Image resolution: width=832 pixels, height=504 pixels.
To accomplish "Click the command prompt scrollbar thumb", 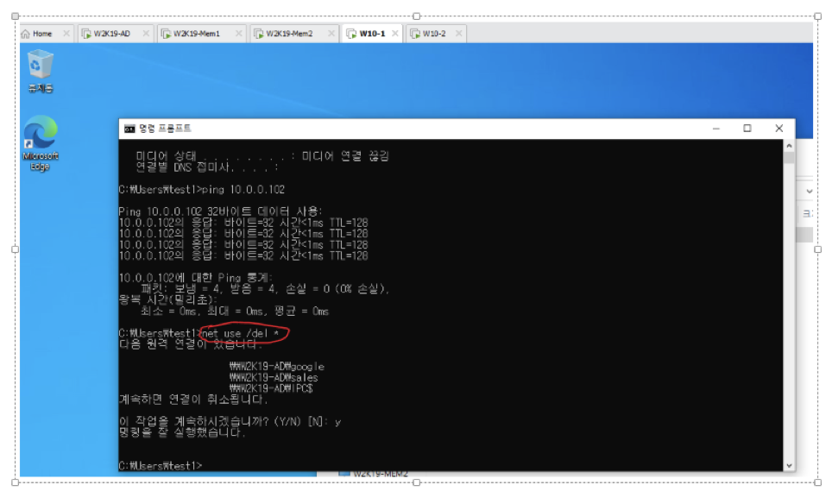I will click(789, 158).
